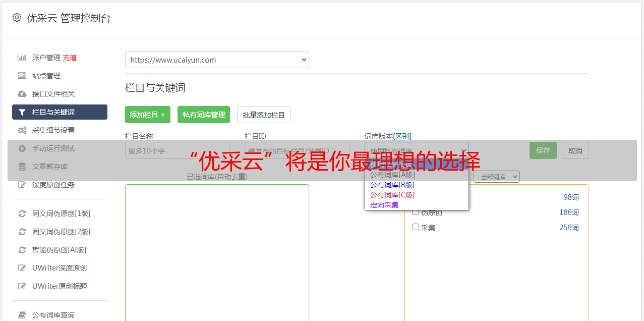Click the 取消 button
This screenshot has width=644, height=321.
click(575, 150)
